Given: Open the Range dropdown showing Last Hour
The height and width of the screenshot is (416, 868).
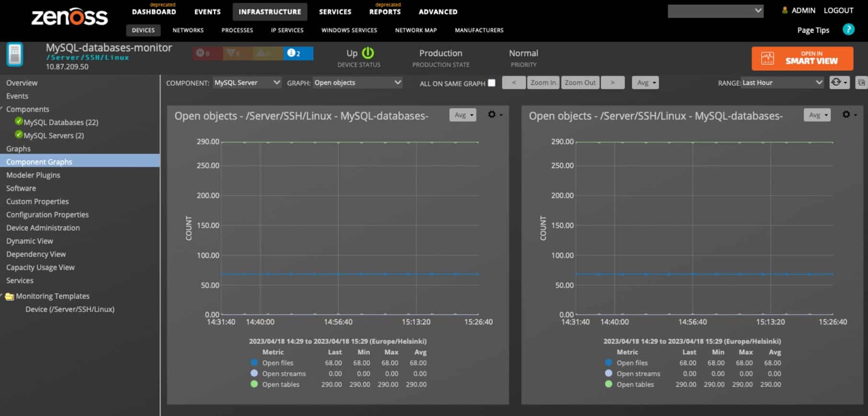Looking at the screenshot, I should tap(782, 82).
